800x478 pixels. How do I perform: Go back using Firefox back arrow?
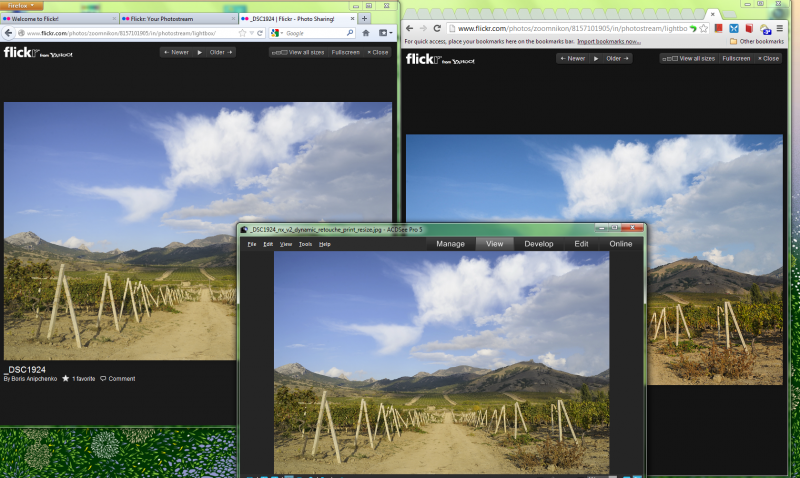(x=8, y=33)
